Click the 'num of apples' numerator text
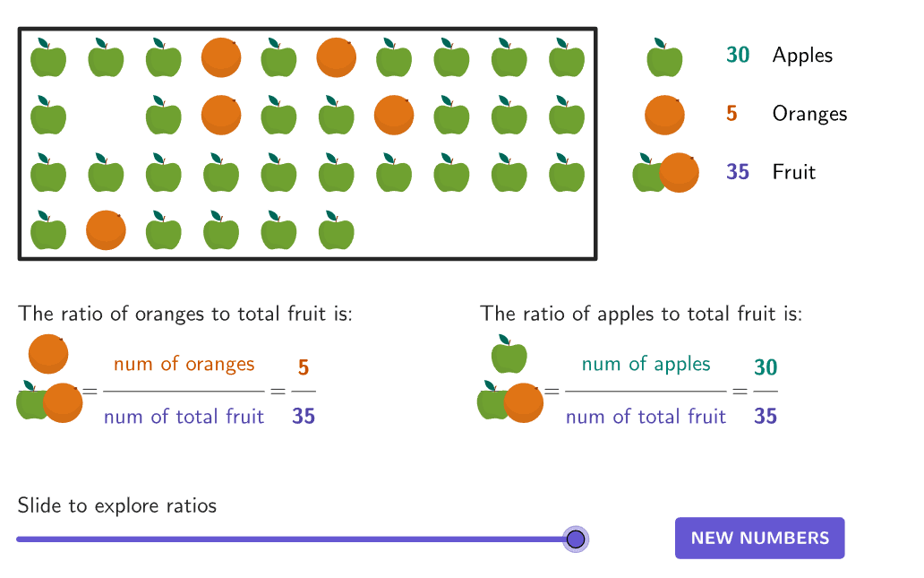 click(x=646, y=364)
